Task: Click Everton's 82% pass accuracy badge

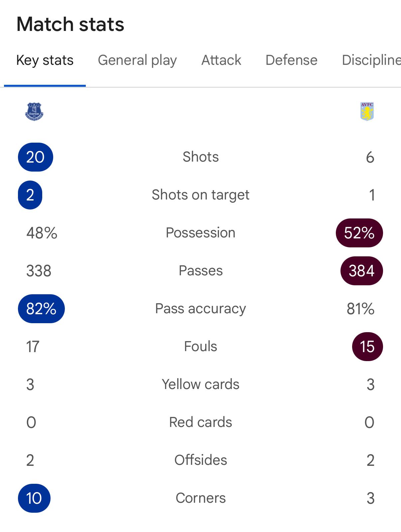Action: [x=41, y=309]
